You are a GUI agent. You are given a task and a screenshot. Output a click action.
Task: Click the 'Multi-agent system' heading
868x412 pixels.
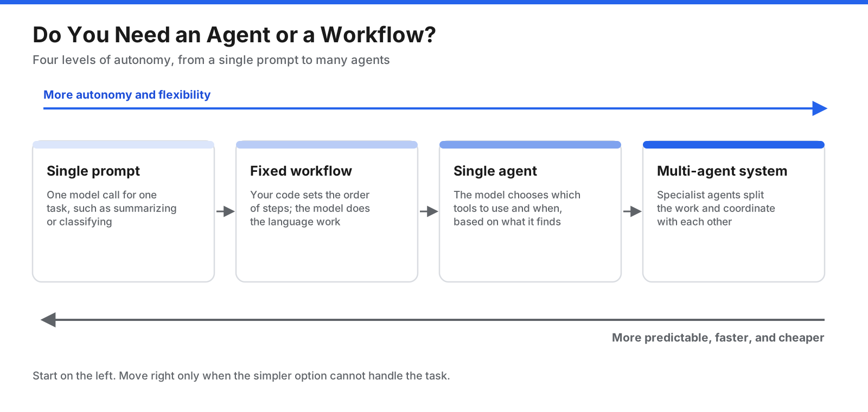tap(722, 171)
